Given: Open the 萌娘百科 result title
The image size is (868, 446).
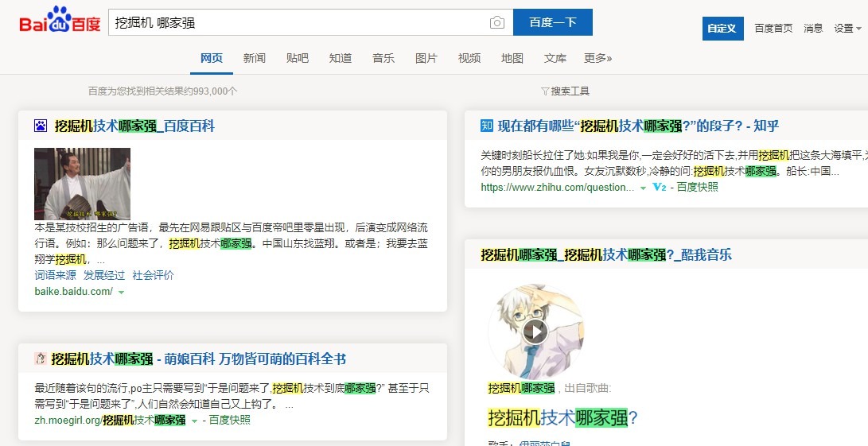Looking at the screenshot, I should point(199,359).
